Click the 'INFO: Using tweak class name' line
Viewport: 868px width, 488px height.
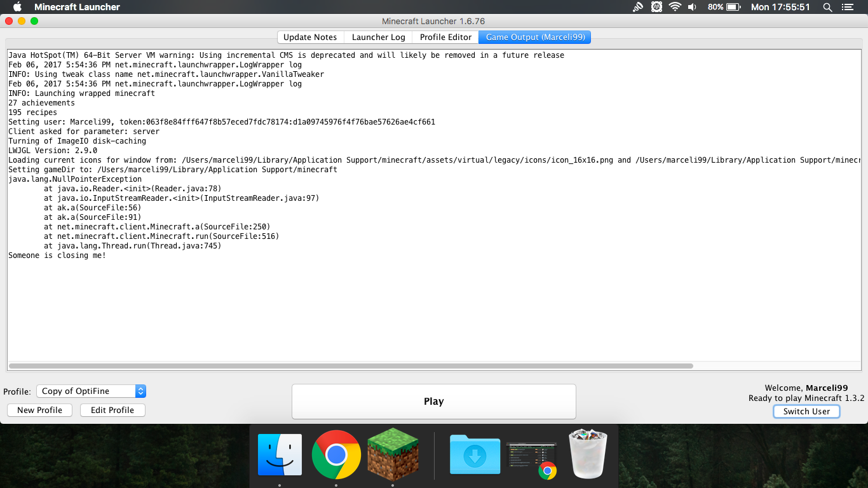pyautogui.click(x=166, y=74)
